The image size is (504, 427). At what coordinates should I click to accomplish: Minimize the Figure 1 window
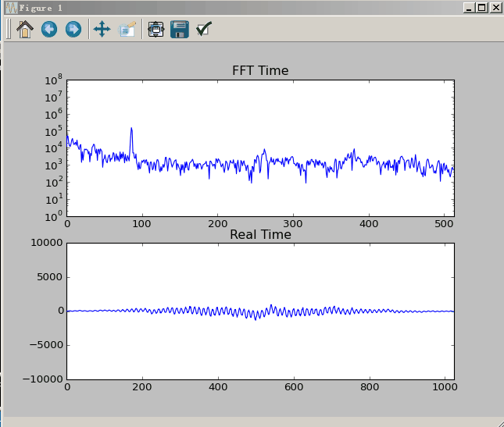469,8
